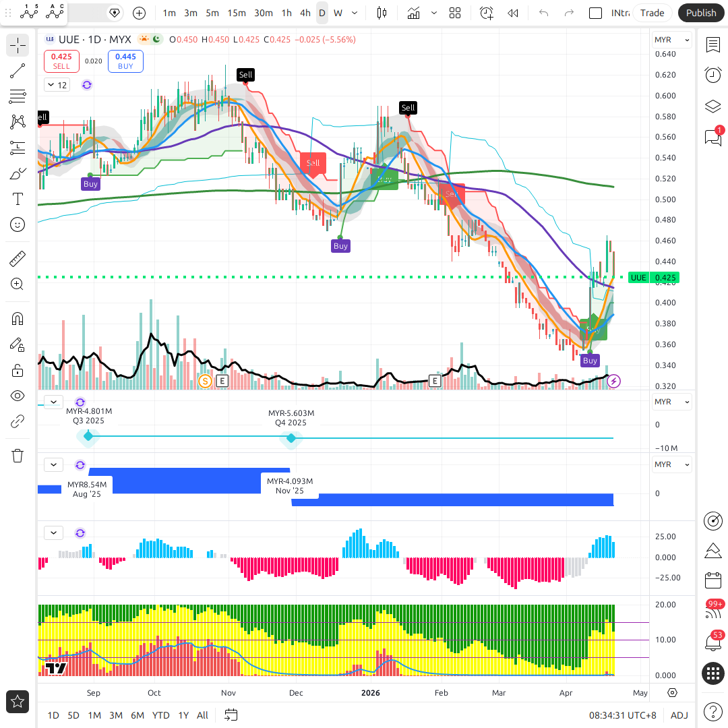Open the emoji icons tool
Screen dimensions: 728x728
tap(18, 224)
